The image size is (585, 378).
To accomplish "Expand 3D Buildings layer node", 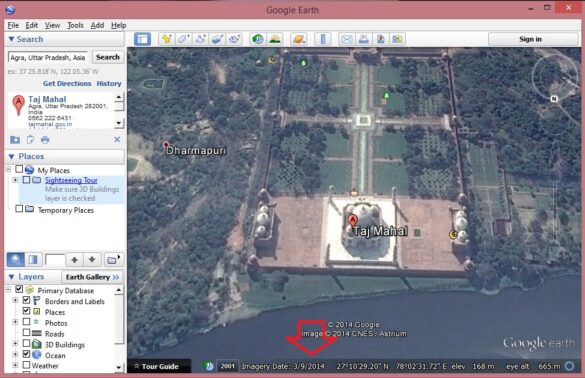I will (15, 343).
